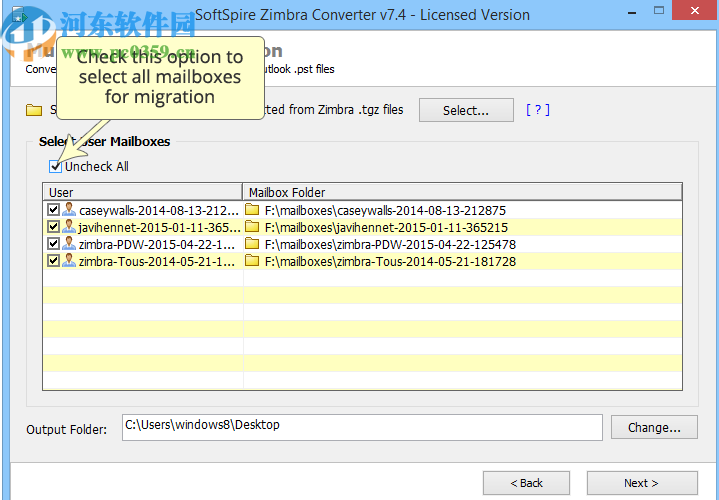
Task: Click the folder icon beside Select row
Action: 34,110
